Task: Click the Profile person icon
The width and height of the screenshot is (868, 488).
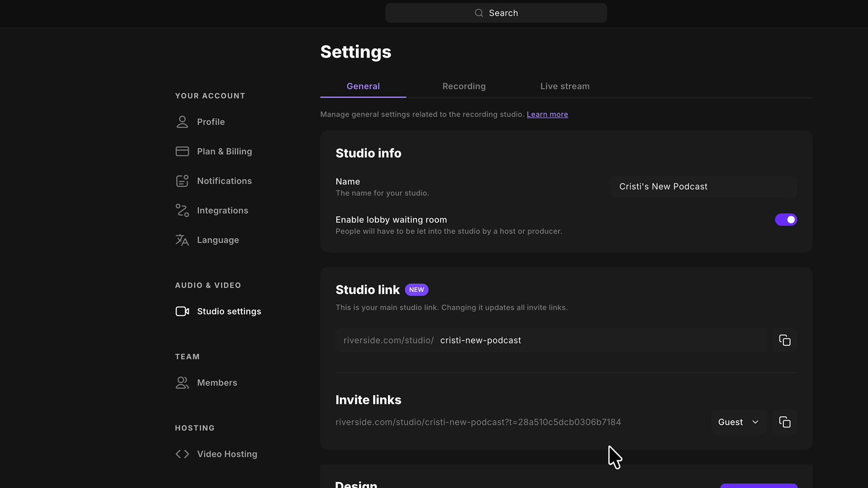Action: 182,122
